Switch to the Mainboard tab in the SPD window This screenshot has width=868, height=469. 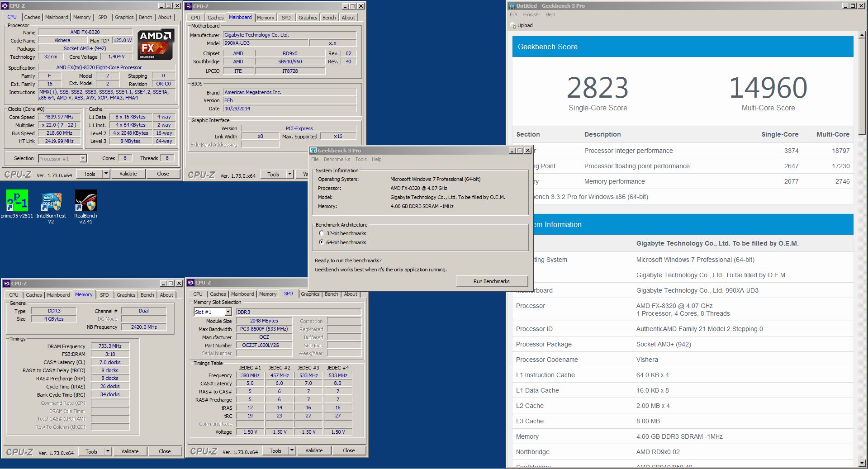point(242,294)
